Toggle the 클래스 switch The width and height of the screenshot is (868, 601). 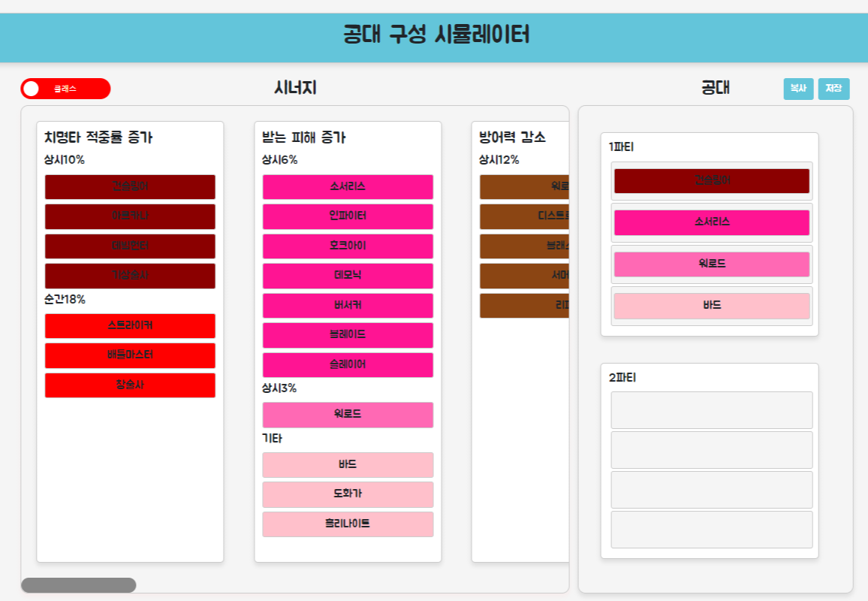pyautogui.click(x=65, y=89)
